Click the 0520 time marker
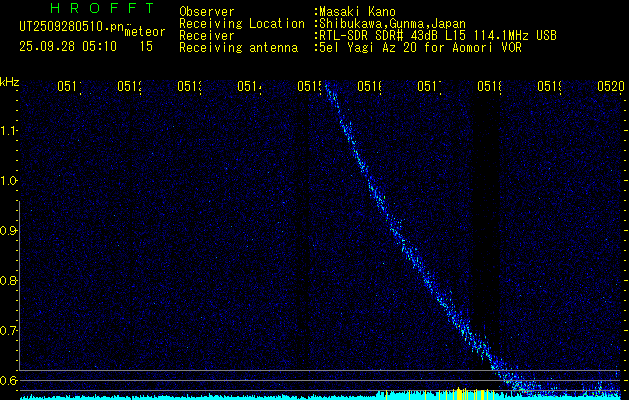 610,87
